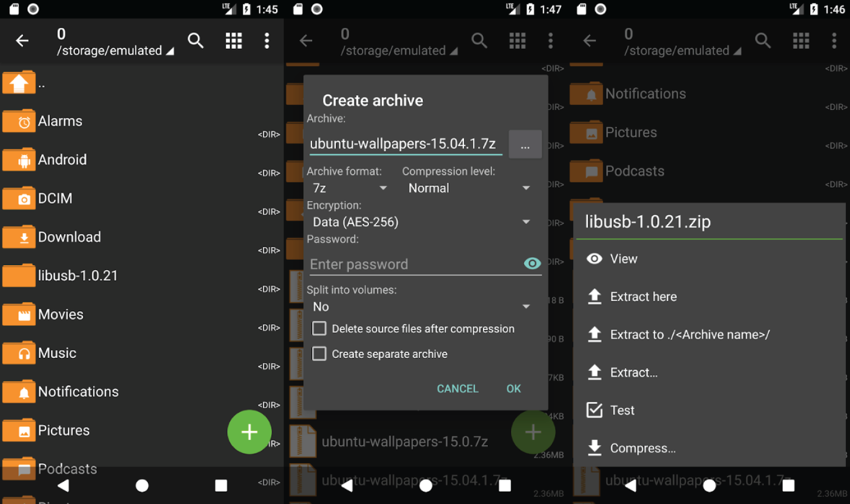The height and width of the screenshot is (504, 850).
Task: Open the Alarms folder icon
Action: [19, 121]
